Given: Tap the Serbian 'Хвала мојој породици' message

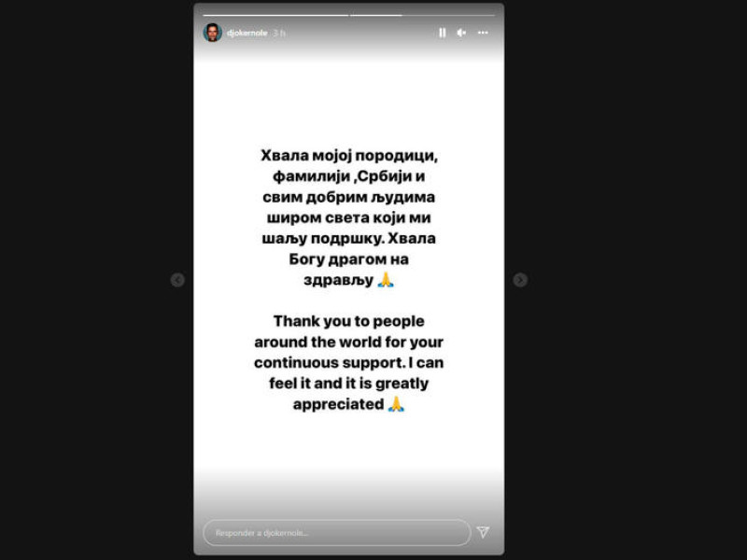Looking at the screenshot, I should [x=349, y=217].
